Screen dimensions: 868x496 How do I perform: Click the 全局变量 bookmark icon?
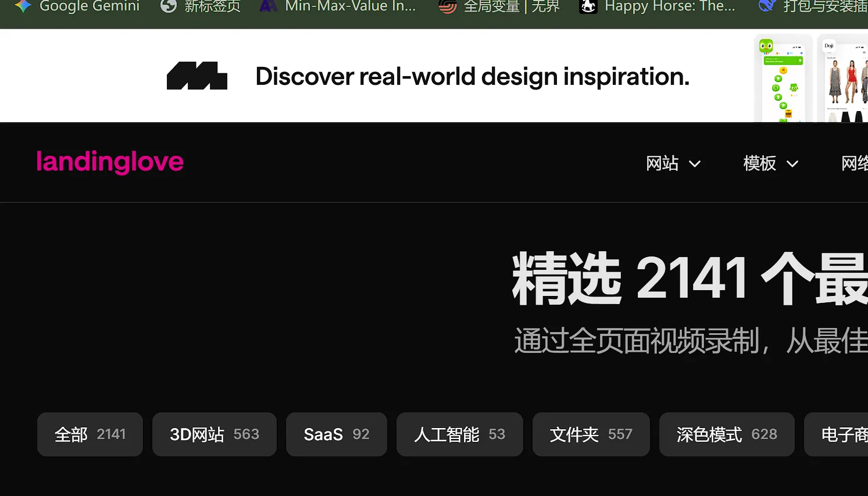point(447,6)
